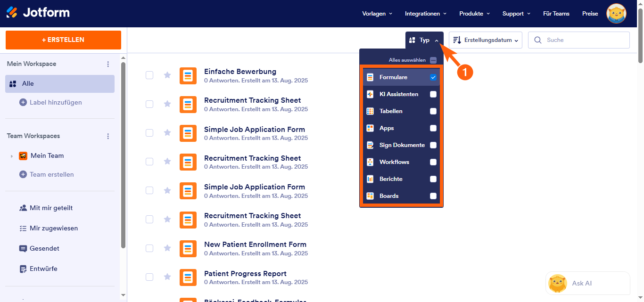
Task: Check the Workflows checkbox
Action: (433, 162)
